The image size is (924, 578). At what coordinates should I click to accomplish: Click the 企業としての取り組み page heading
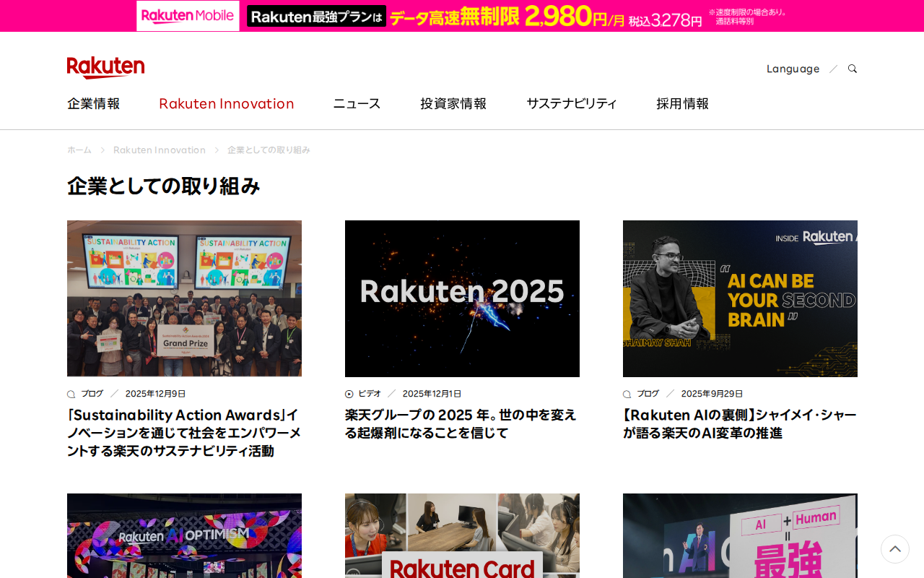pos(164,186)
